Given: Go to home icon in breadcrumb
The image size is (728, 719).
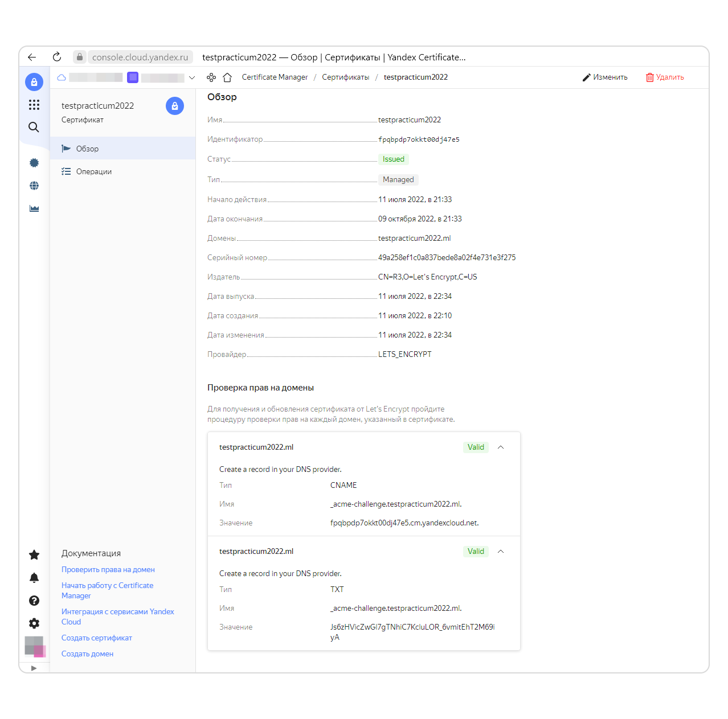Looking at the screenshot, I should point(227,77).
